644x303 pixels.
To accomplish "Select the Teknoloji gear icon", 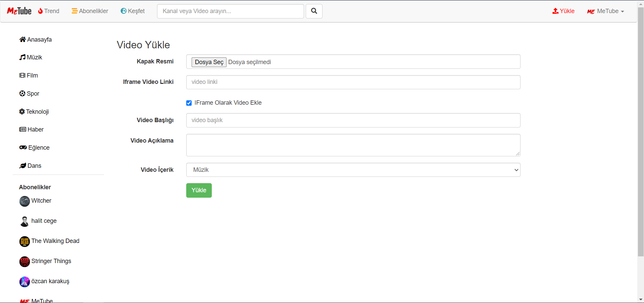I will pyautogui.click(x=22, y=111).
